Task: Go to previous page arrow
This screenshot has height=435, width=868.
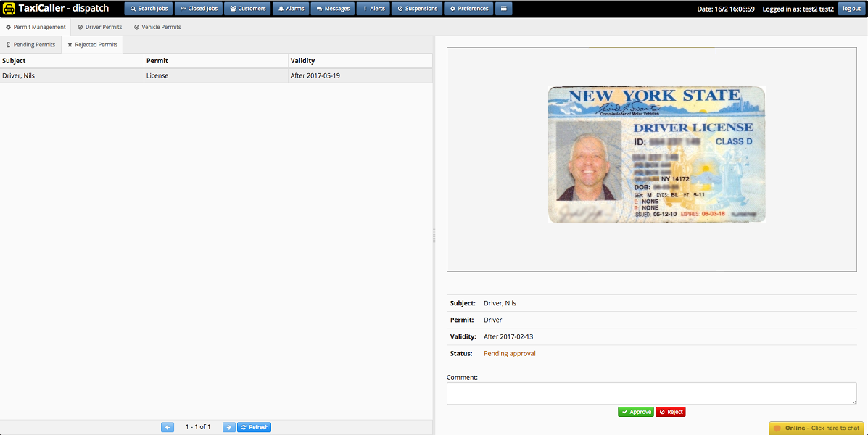Action: [168, 427]
